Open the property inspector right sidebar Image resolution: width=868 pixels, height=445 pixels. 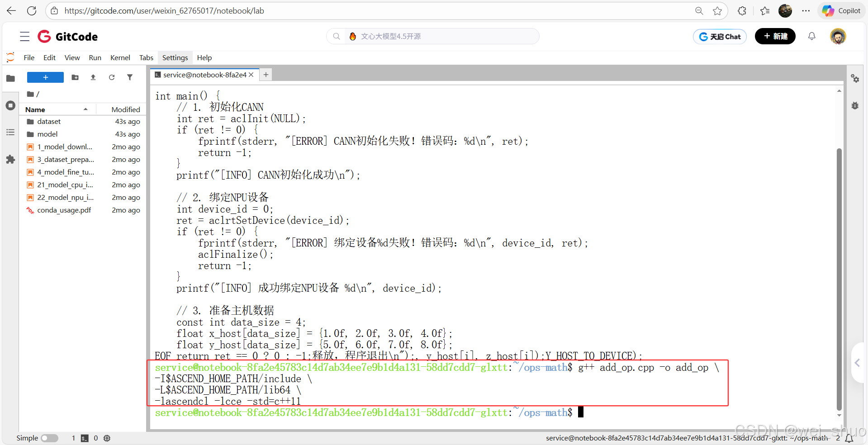click(x=855, y=78)
